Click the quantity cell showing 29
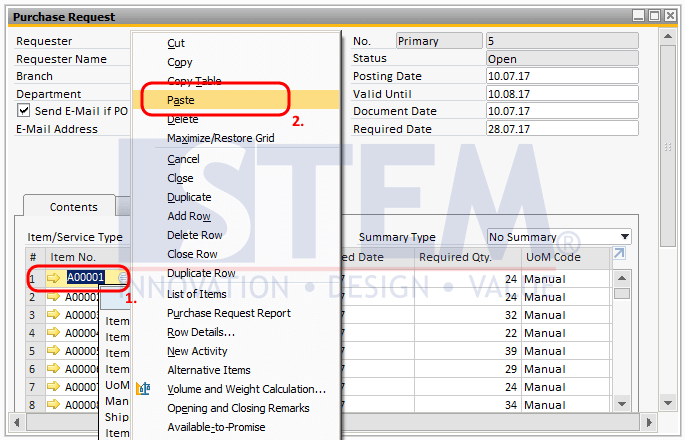Image resolution: width=685 pixels, height=440 pixels. (x=467, y=369)
